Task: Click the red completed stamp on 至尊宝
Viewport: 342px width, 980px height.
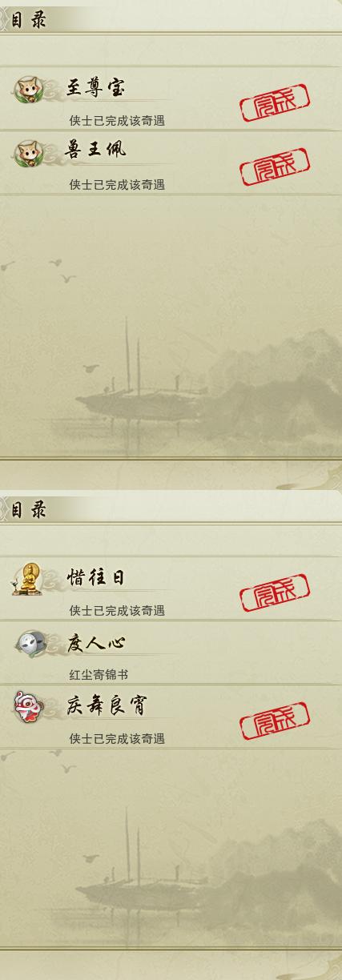Action: tap(275, 103)
